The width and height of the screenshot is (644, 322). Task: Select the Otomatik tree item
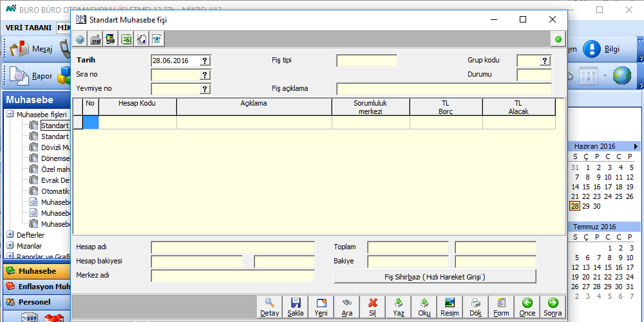point(55,191)
